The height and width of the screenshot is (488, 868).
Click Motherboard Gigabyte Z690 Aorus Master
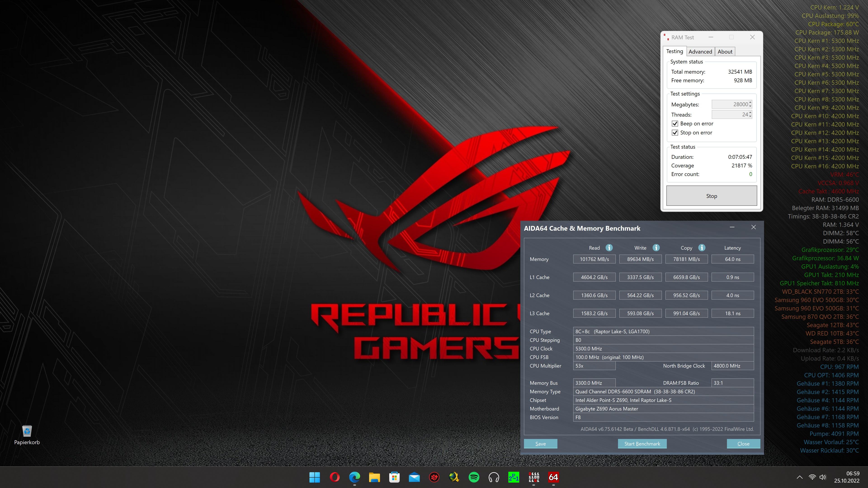coord(663,409)
